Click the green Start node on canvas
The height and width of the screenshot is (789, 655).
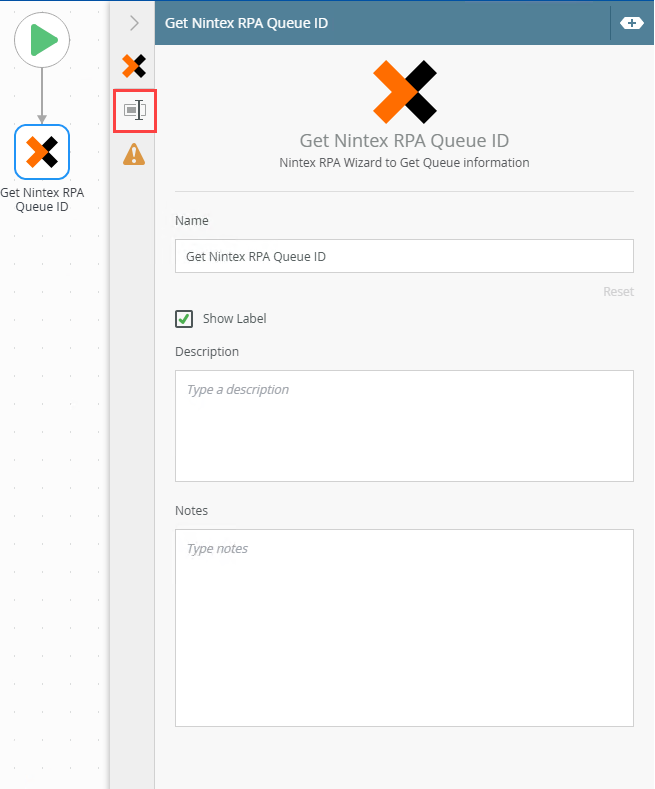click(42, 40)
